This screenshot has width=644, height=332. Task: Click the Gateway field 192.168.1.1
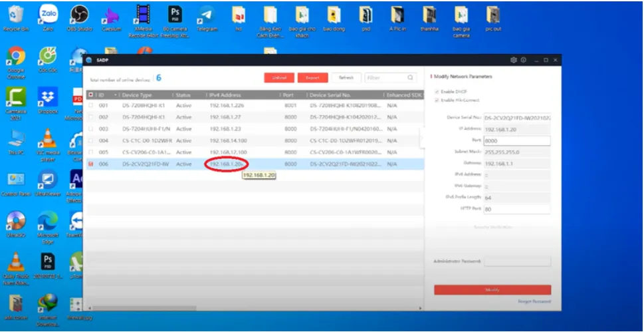click(x=516, y=164)
